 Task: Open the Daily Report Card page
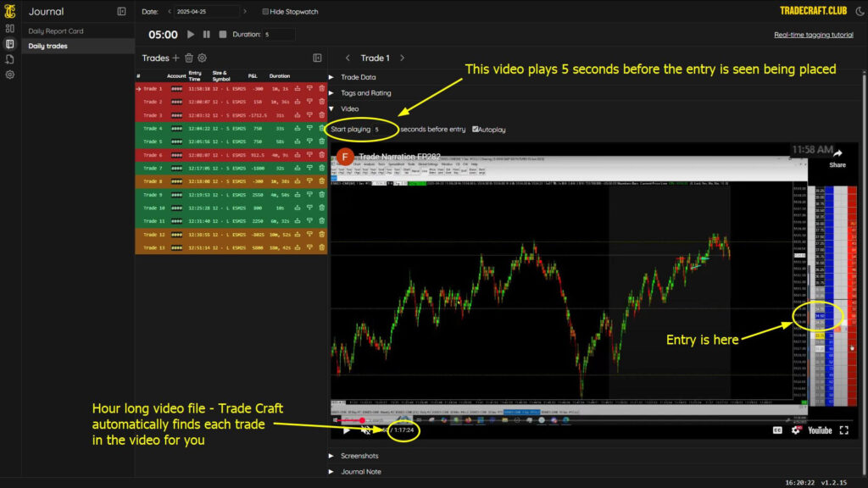(x=56, y=31)
